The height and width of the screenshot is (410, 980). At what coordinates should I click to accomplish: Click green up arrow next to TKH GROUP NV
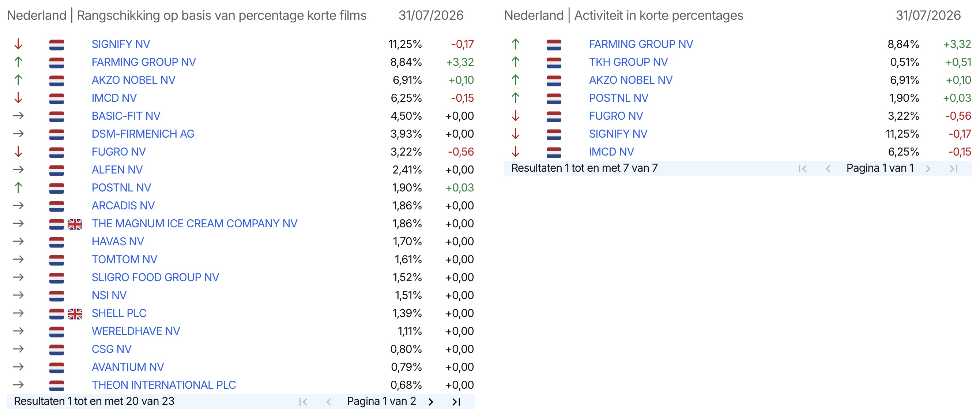[x=516, y=62]
